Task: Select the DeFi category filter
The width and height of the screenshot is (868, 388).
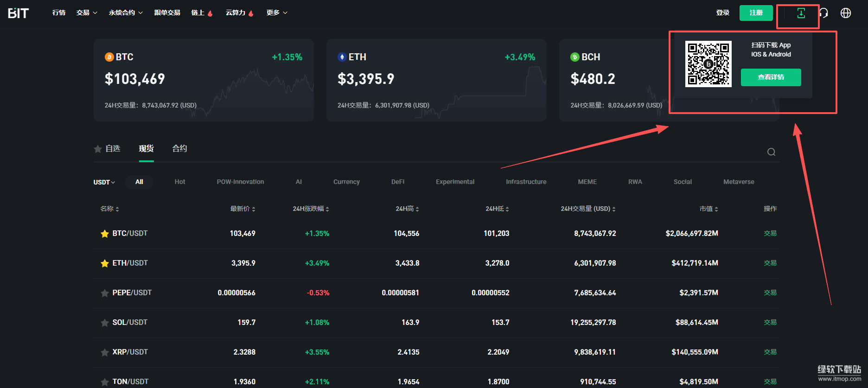Action: (x=397, y=182)
